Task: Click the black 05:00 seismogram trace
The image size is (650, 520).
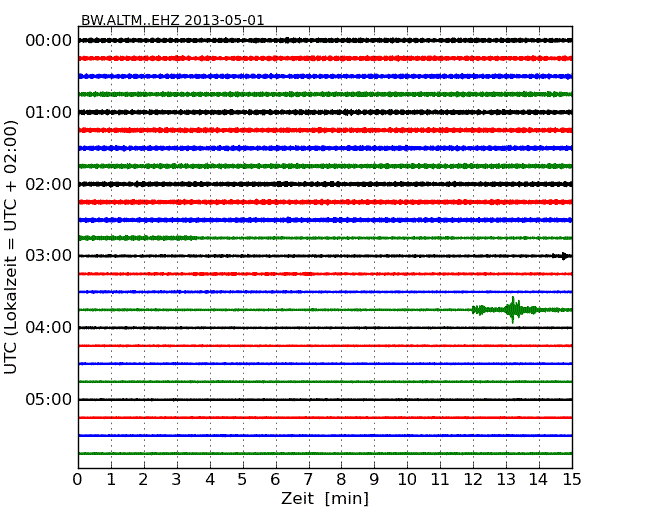Action: pyautogui.click(x=325, y=399)
